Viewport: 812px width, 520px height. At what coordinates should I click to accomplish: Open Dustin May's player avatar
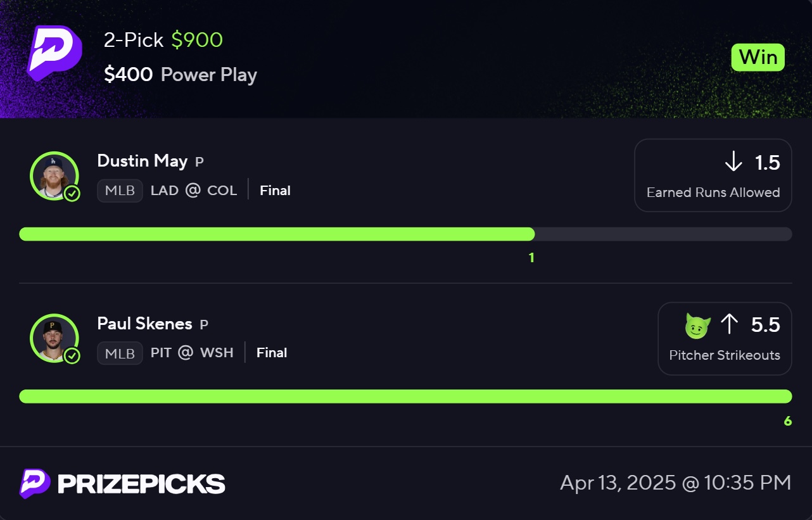(x=54, y=175)
